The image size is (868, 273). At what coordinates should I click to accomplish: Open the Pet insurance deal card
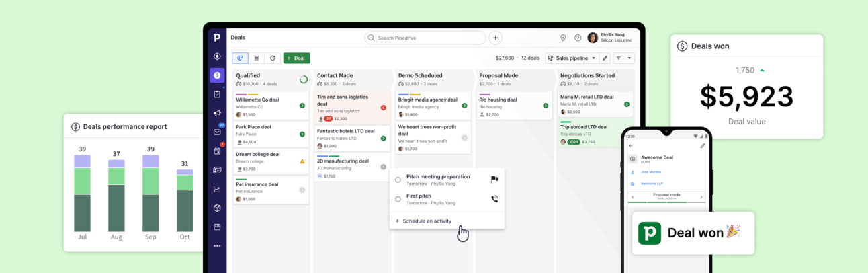click(271, 191)
